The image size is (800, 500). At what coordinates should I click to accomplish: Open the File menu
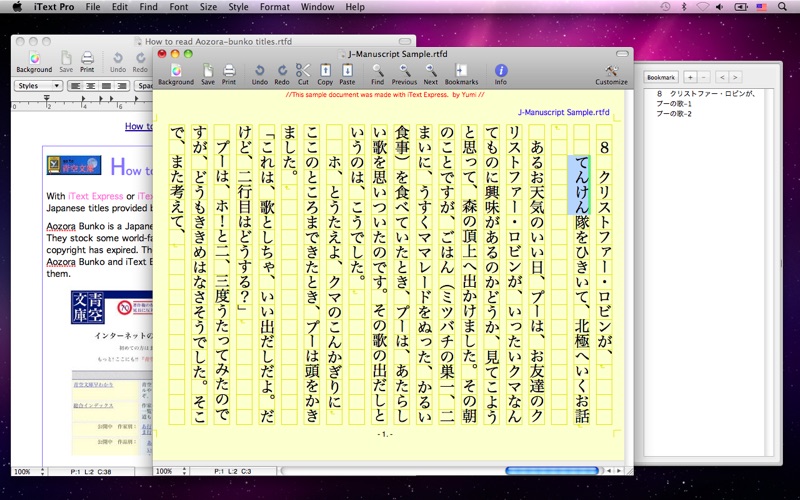point(93,7)
